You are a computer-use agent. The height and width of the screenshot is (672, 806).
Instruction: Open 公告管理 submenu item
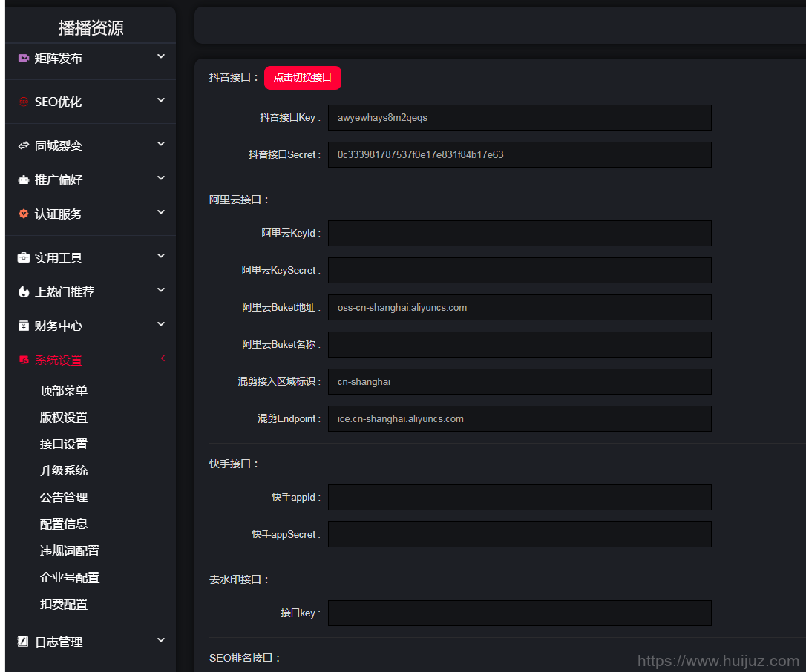pyautogui.click(x=64, y=497)
